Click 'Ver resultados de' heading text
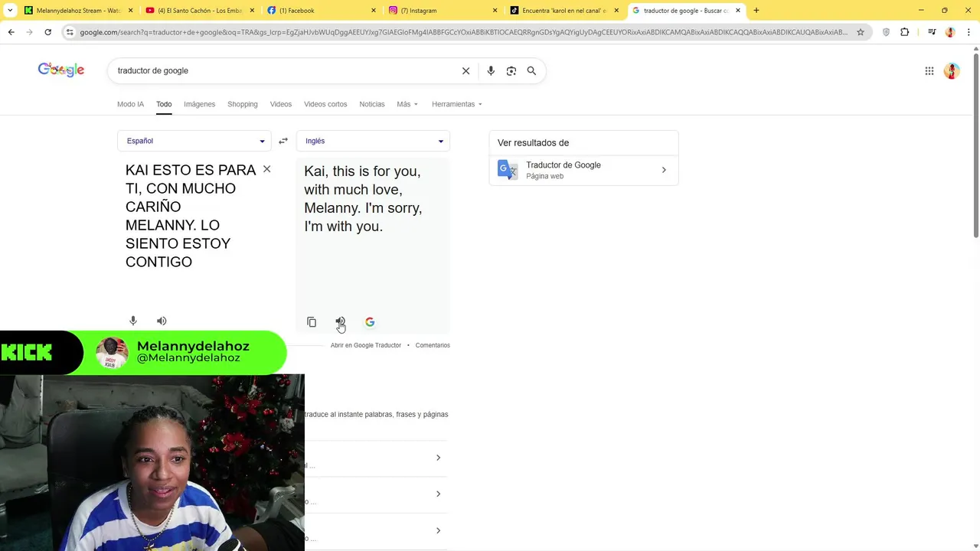This screenshot has width=980, height=551. [533, 143]
